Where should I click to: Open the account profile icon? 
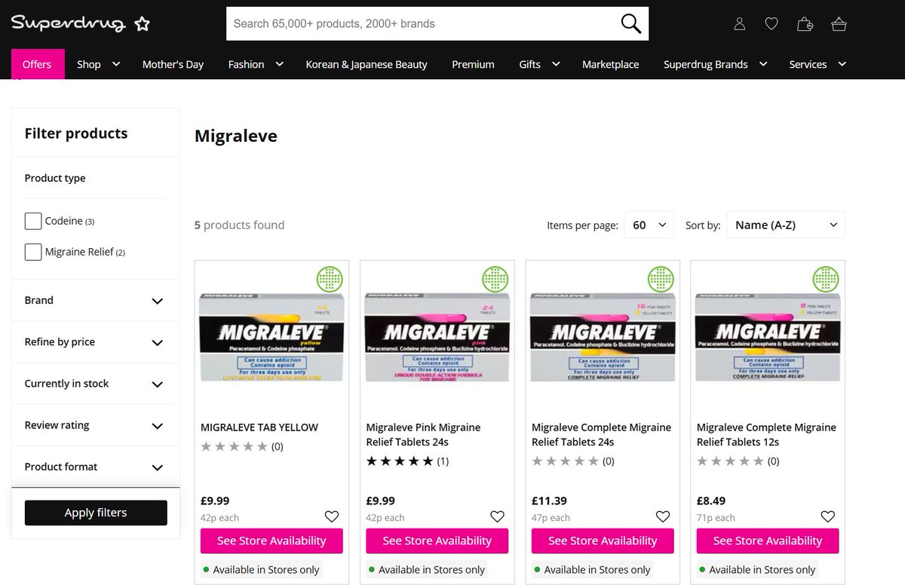point(739,24)
